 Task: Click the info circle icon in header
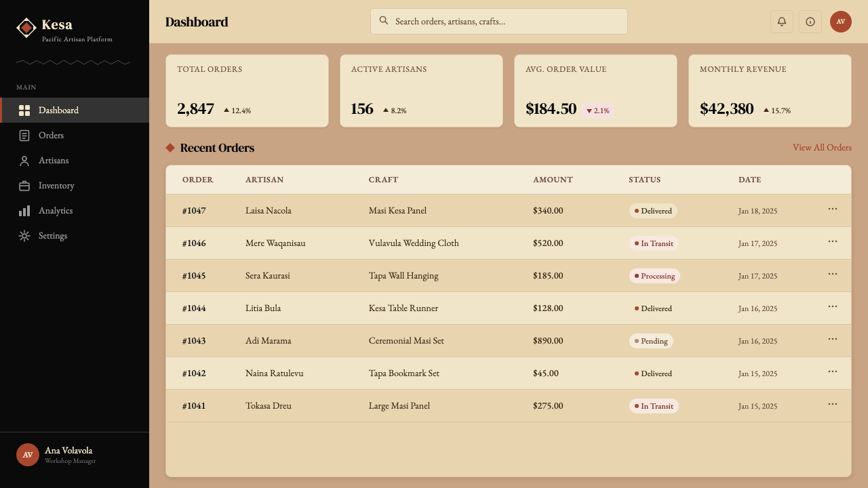(x=810, y=22)
